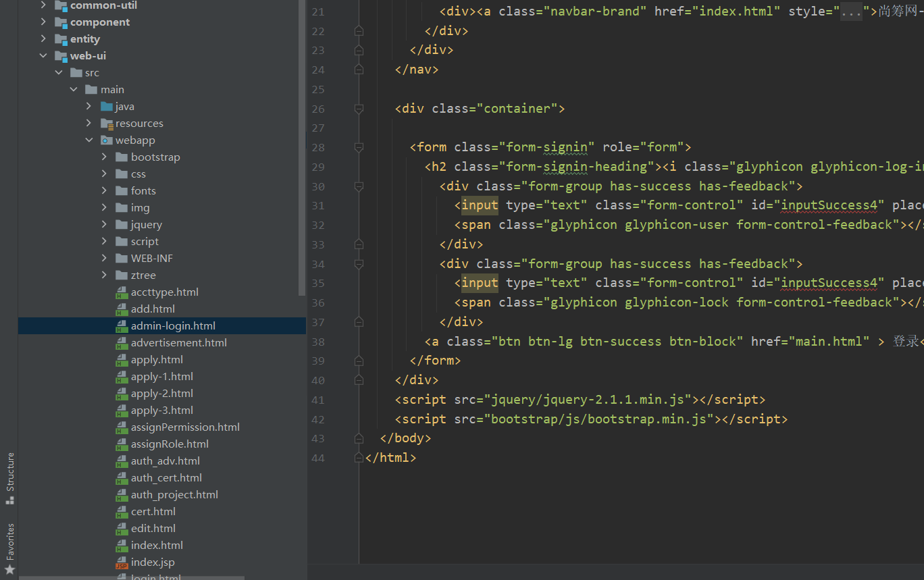Expand the img folder chevron
Image resolution: width=924 pixels, height=580 pixels.
coord(104,208)
